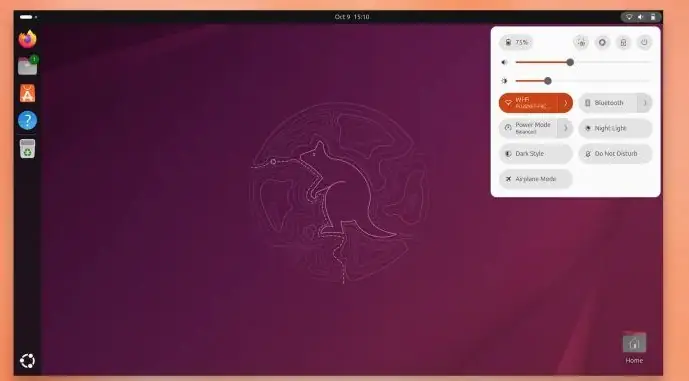Open the Help app from the dock

pos(27,120)
